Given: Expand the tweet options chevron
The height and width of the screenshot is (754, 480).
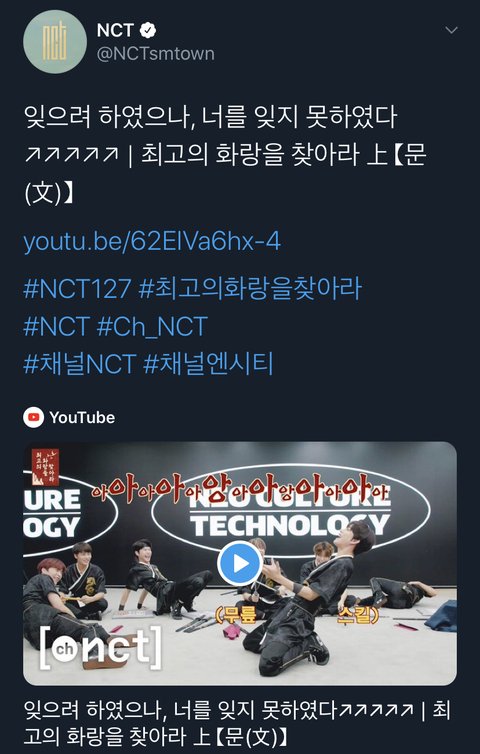Looking at the screenshot, I should coord(451,31).
